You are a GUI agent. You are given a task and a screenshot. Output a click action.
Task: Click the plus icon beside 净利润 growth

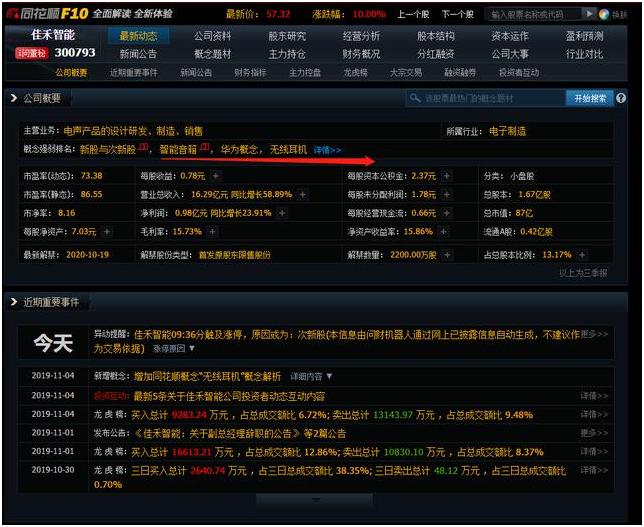coord(282,213)
